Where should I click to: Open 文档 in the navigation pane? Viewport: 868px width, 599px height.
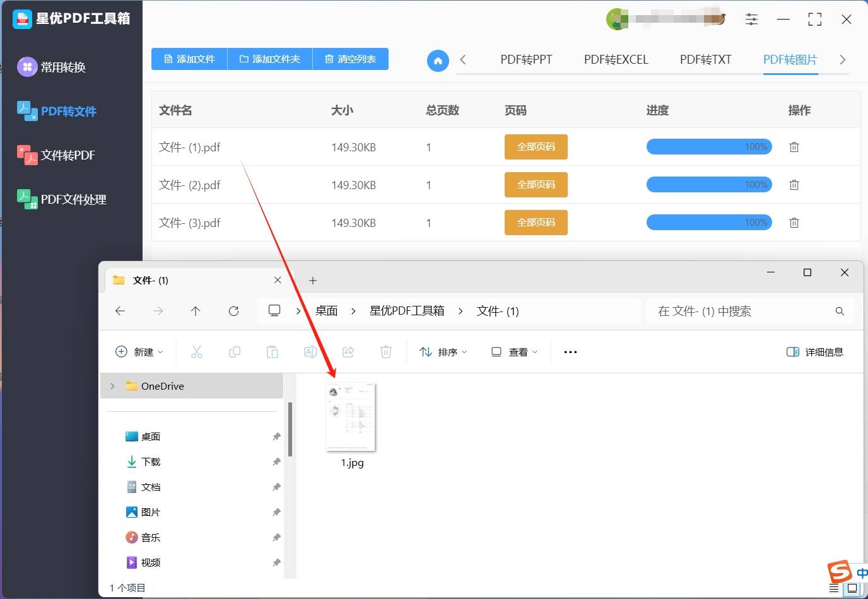coord(151,487)
